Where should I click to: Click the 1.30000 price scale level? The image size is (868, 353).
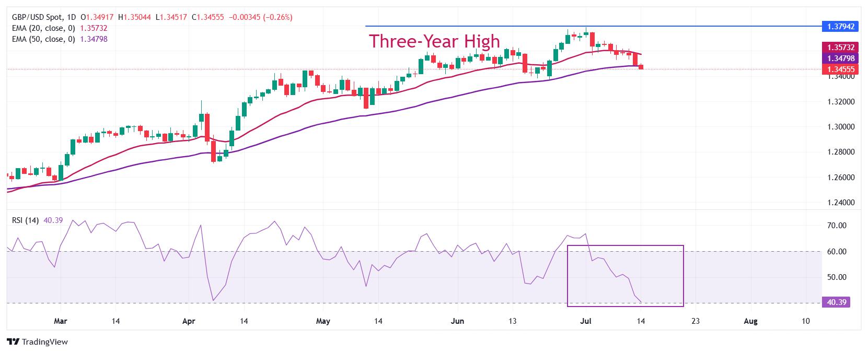840,127
